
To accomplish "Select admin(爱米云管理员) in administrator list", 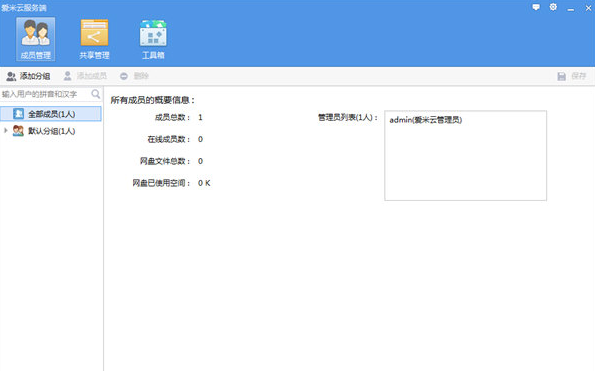I will (426, 120).
